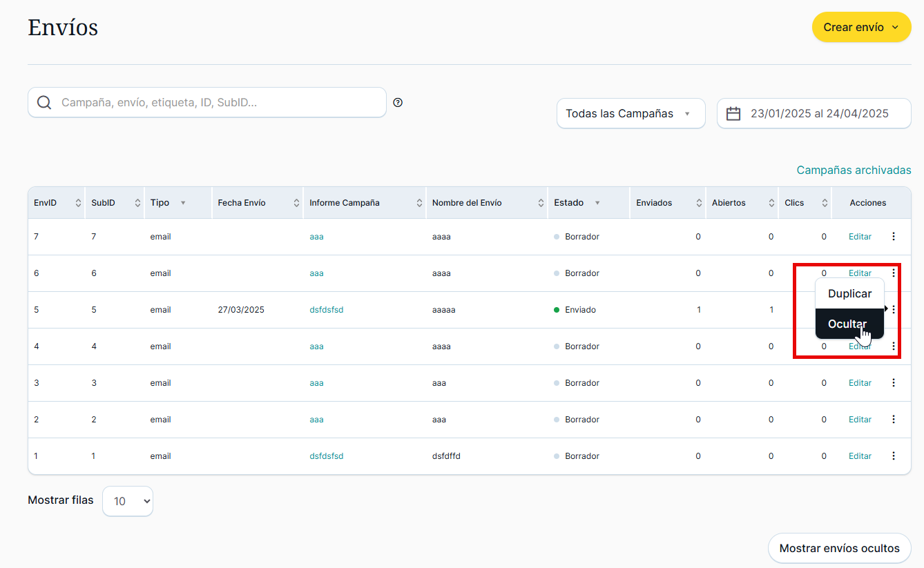This screenshot has height=568, width=924.
Task: Open the Campañas archivadas link
Action: click(x=854, y=170)
